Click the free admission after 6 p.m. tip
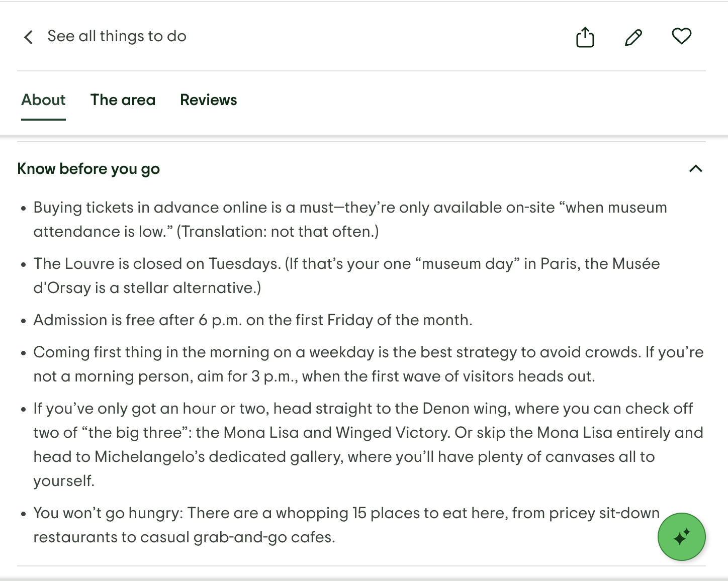The image size is (728, 581). pos(252,320)
